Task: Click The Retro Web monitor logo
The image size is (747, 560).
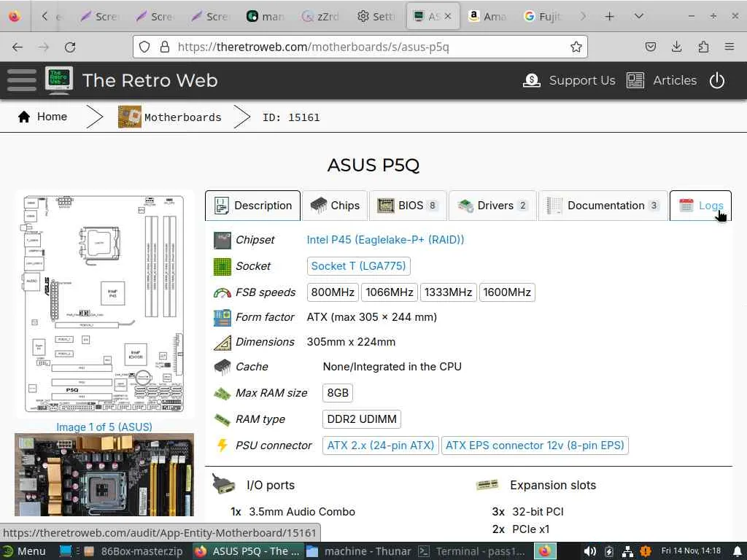Action: 59,79
